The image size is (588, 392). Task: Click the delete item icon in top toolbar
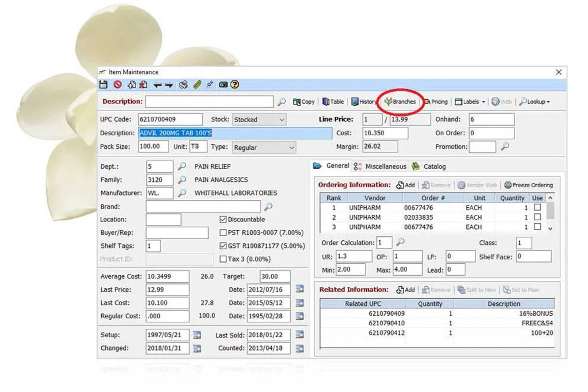click(143, 85)
